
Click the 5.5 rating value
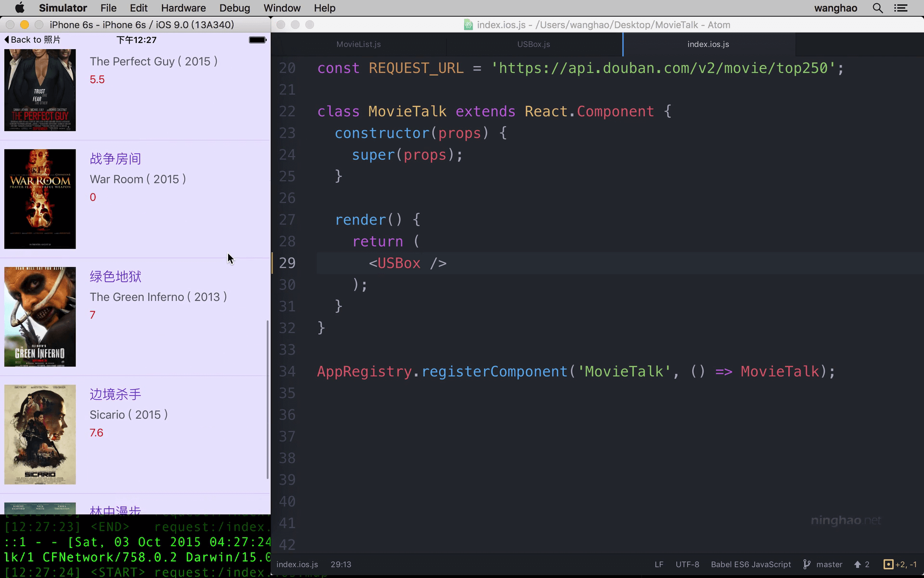(x=97, y=79)
